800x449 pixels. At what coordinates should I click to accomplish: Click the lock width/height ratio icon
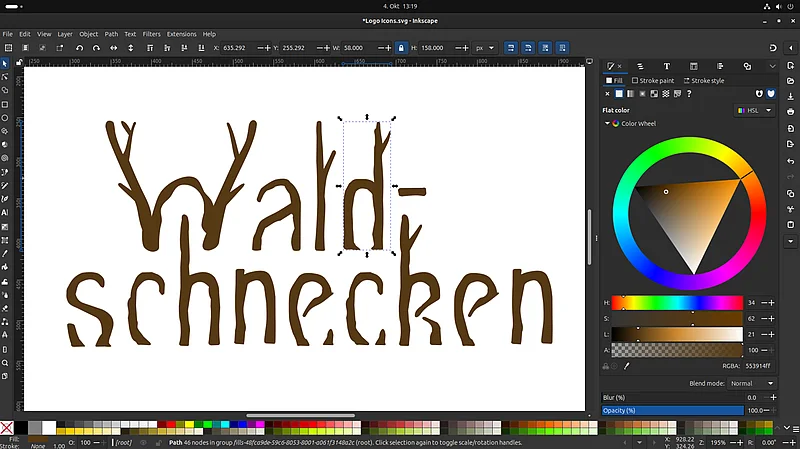[401, 47]
